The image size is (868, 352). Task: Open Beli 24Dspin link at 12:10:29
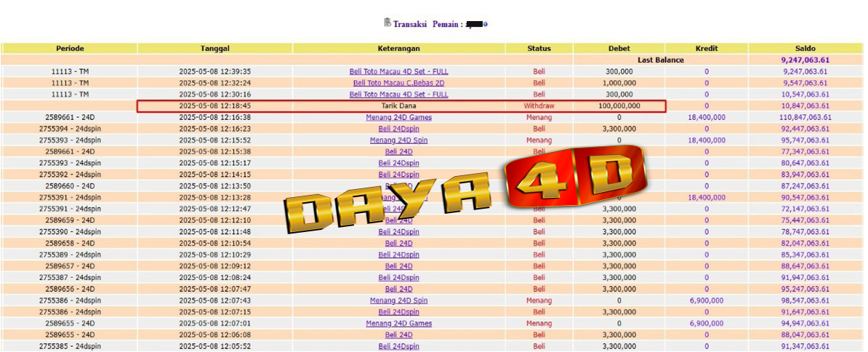(x=398, y=255)
